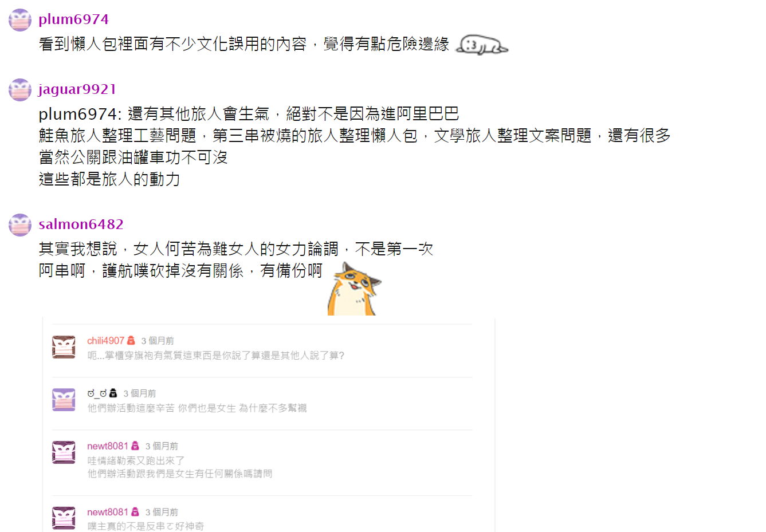Click the last newt8081 avatar
The image size is (766, 532).
(x=64, y=518)
